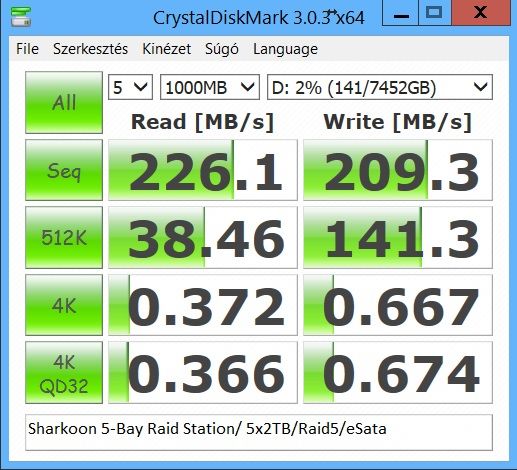Click the 512K read result 38.46

[x=203, y=237]
